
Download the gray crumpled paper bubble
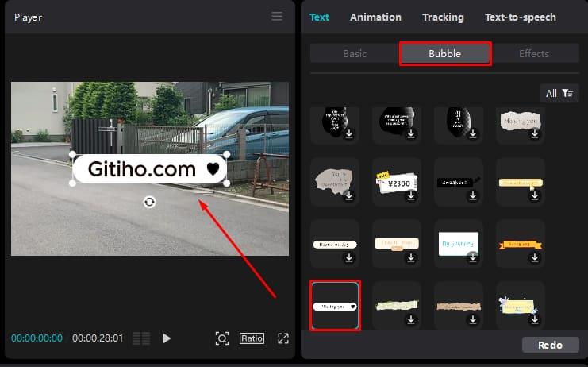pyautogui.click(x=349, y=195)
